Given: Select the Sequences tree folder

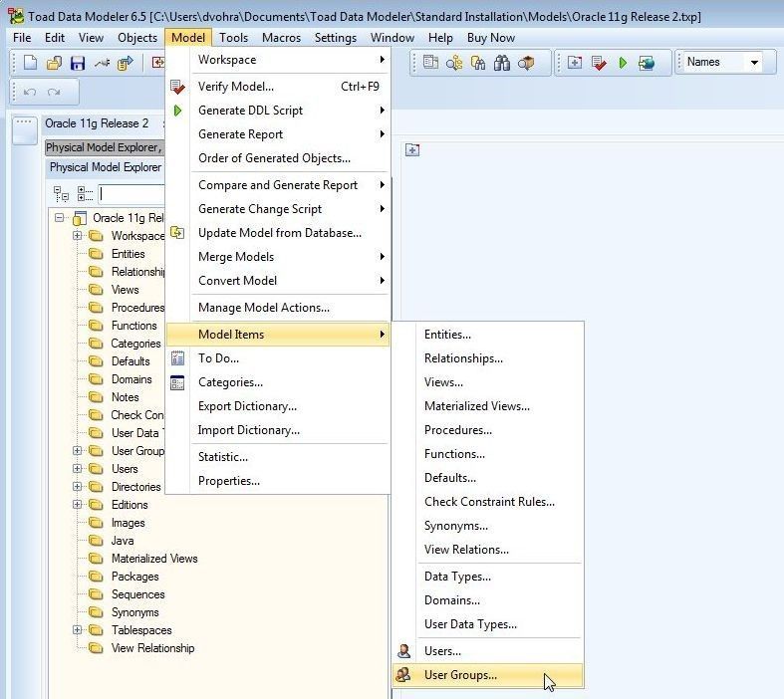Looking at the screenshot, I should [x=138, y=594].
